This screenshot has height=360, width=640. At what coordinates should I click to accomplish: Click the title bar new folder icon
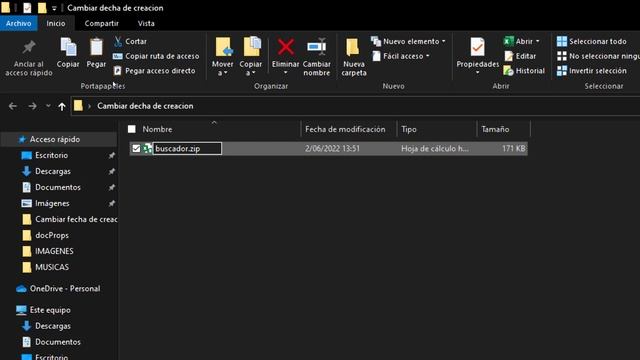(x=42, y=8)
